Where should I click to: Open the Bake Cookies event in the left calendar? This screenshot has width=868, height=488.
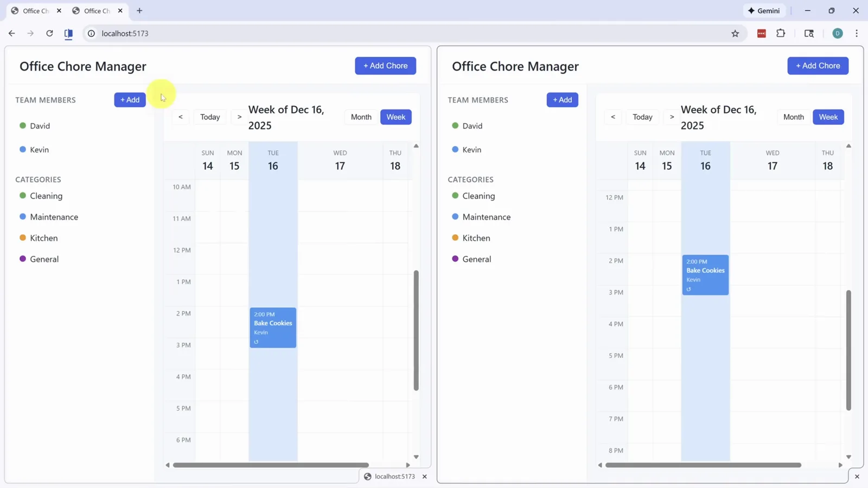(273, 328)
